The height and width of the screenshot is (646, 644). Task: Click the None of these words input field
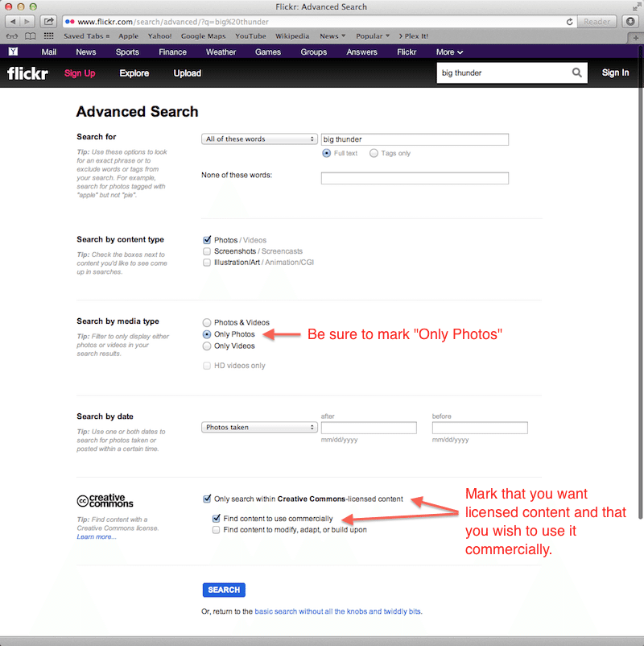415,177
